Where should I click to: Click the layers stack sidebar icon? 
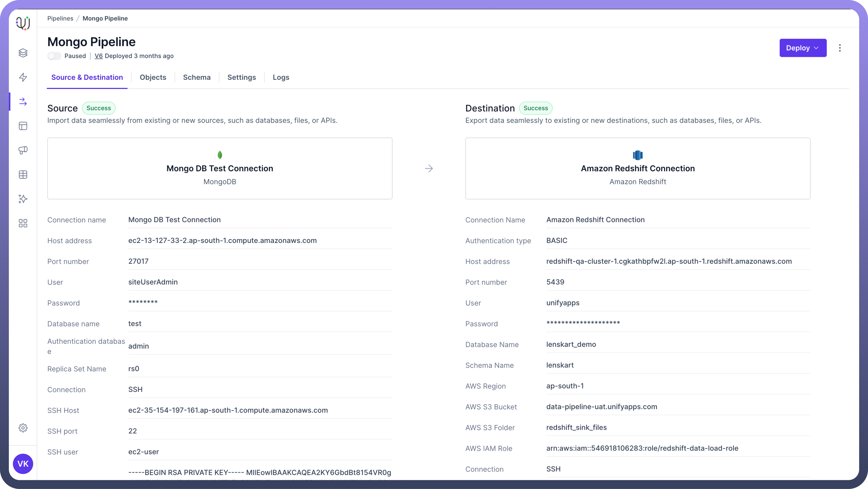click(x=23, y=53)
